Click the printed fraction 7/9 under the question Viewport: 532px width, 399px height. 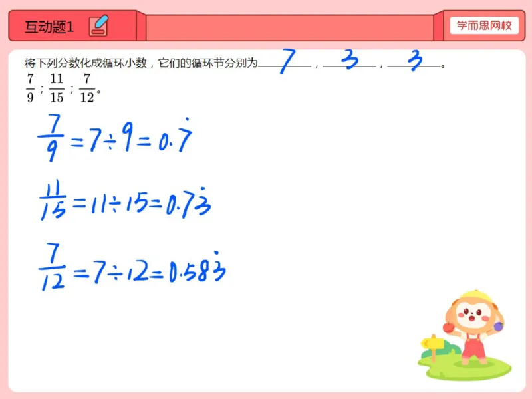point(30,88)
